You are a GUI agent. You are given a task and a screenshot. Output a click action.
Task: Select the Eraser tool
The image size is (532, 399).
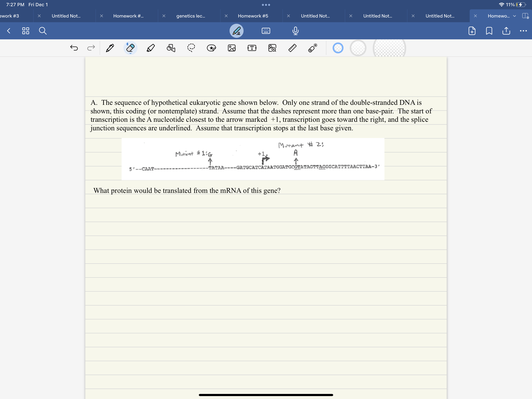click(x=130, y=48)
